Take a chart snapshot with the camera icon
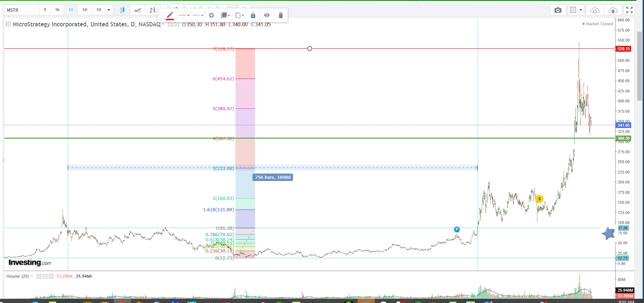The height and width of the screenshot is (303, 644). [558, 10]
